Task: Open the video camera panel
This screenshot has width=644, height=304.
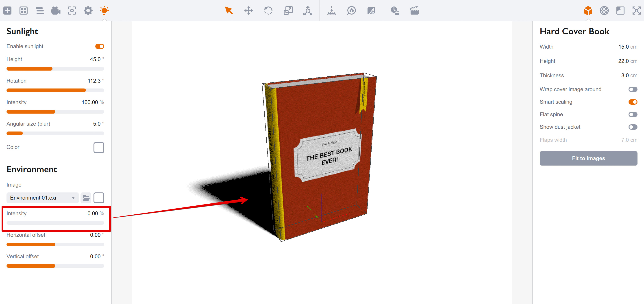Action: (56, 11)
